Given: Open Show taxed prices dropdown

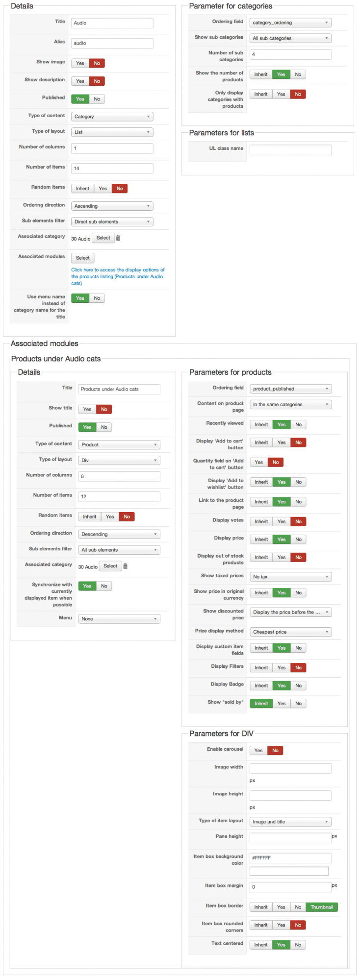Looking at the screenshot, I should click(x=291, y=577).
